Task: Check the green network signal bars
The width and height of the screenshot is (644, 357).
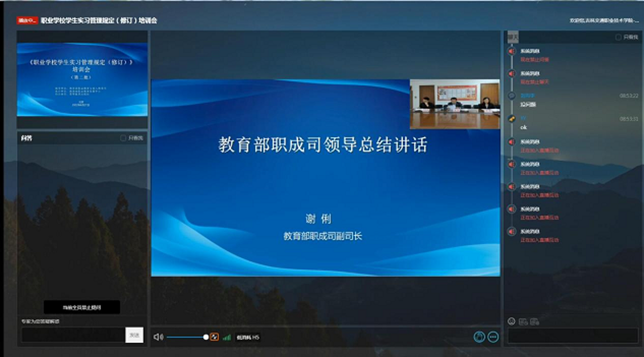Action: click(x=227, y=337)
